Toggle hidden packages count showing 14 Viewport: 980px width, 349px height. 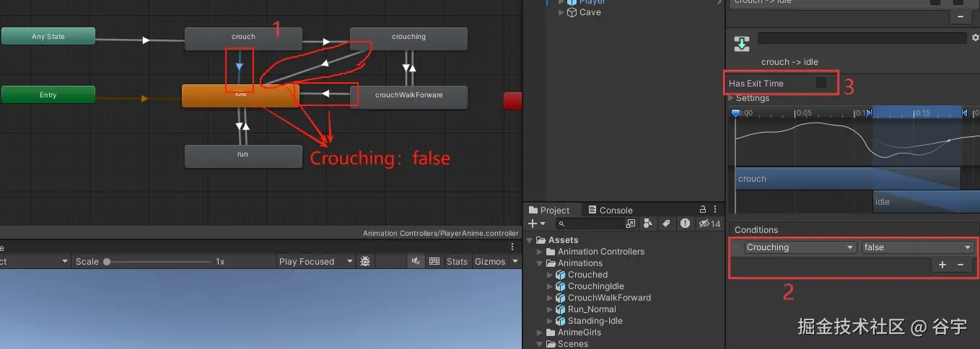click(x=710, y=224)
